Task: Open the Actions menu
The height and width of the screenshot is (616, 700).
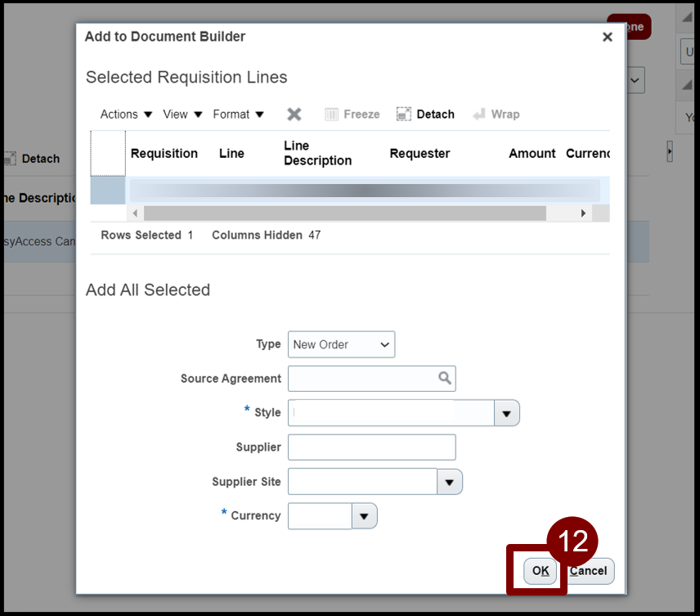Action: [x=126, y=115]
